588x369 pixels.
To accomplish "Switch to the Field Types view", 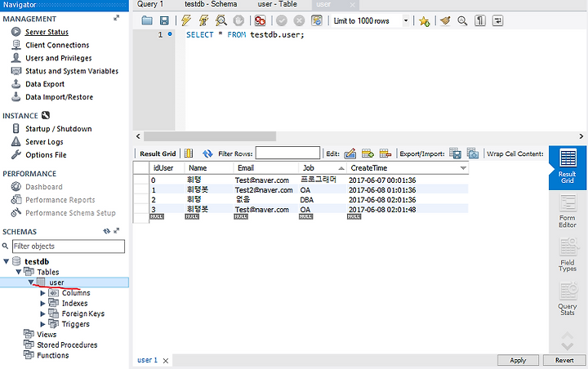I will pos(568,255).
